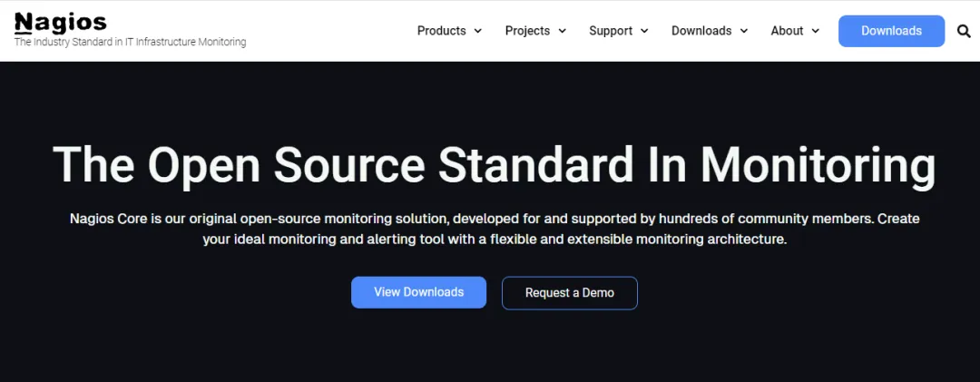The image size is (980, 382).
Task: Open the Products menu label
Action: [x=441, y=31]
